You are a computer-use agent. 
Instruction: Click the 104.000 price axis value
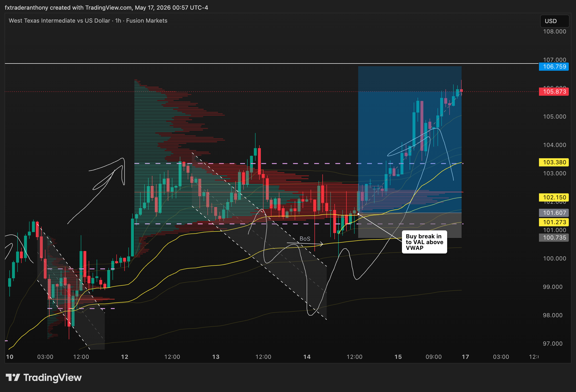point(554,145)
